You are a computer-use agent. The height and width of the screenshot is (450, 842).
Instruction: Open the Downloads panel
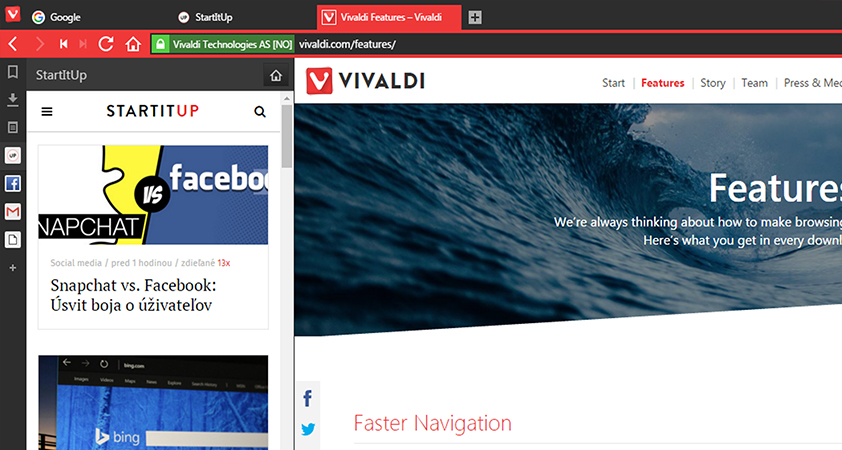click(13, 99)
